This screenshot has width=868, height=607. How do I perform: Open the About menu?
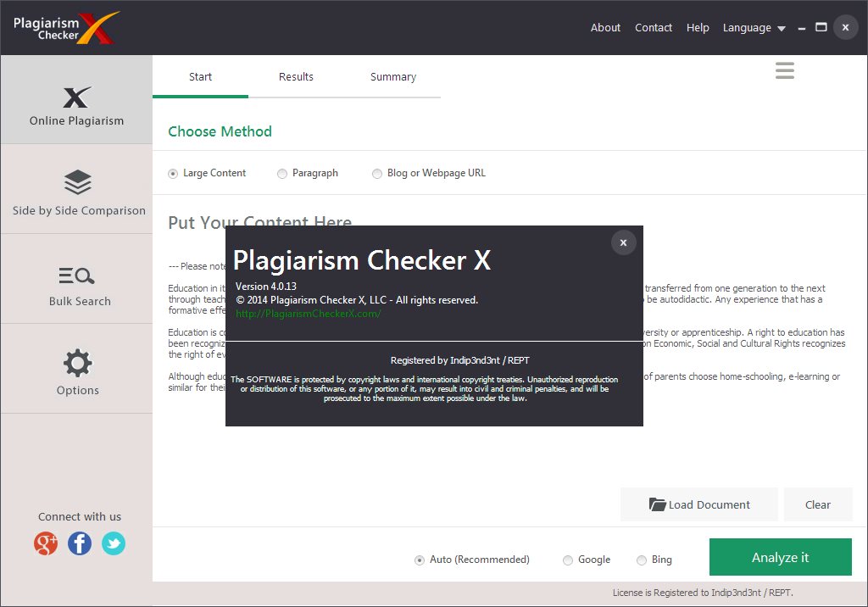(605, 28)
